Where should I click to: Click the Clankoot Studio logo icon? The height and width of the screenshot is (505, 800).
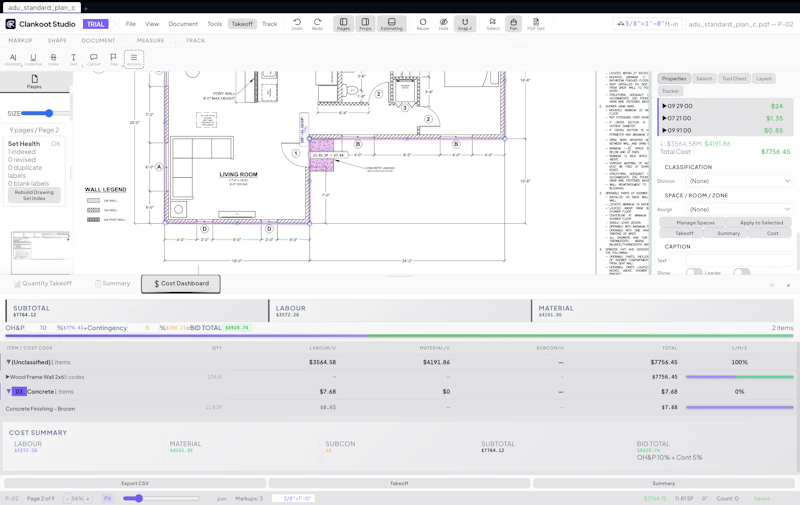coord(10,24)
